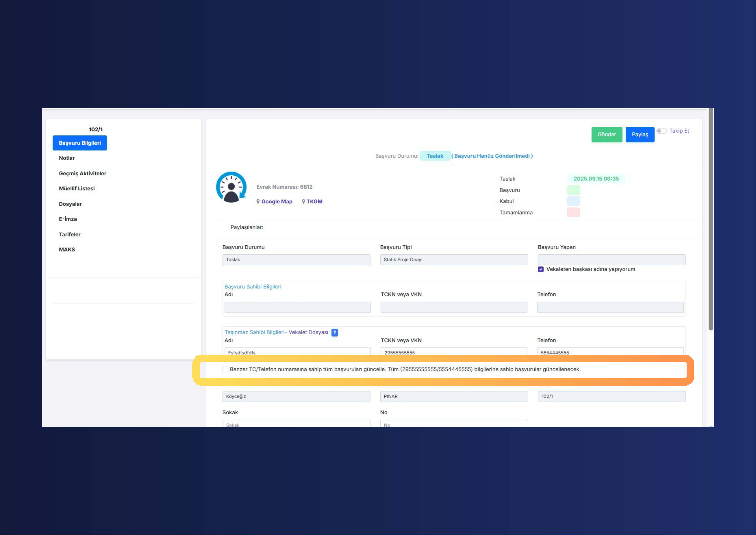Uncheck Vekaleten başkası adına yapıyorum checkbox
This screenshot has height=535, width=756.
[541, 269]
